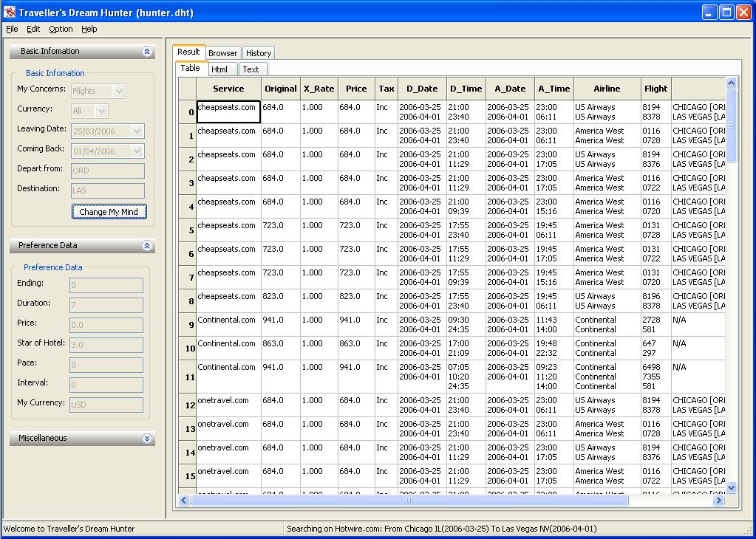Open the Leaving Date dropdown
This screenshot has height=539, width=756.
tap(107, 131)
